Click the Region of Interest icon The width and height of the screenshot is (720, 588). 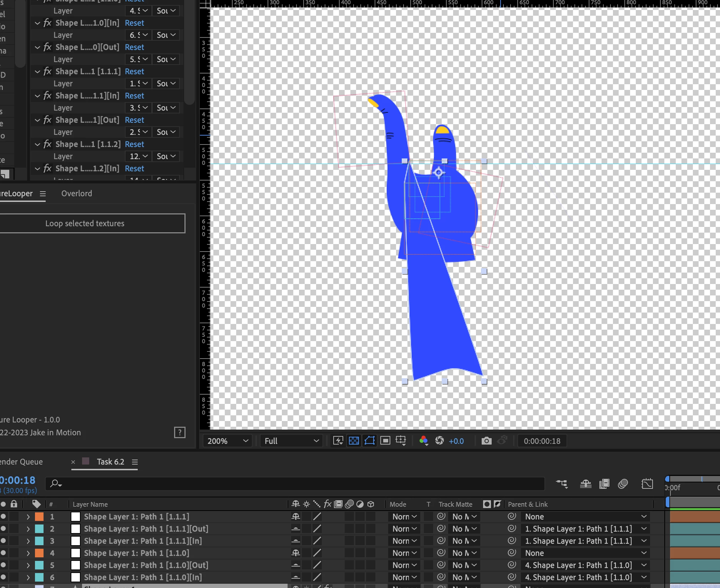(x=385, y=441)
